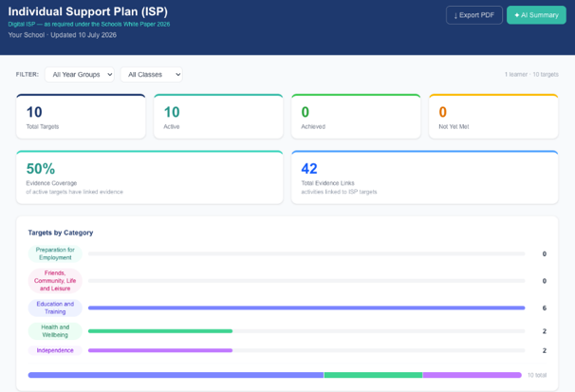The height and width of the screenshot is (392, 575).
Task: Click the Education and Training progress bar
Action: click(x=306, y=308)
